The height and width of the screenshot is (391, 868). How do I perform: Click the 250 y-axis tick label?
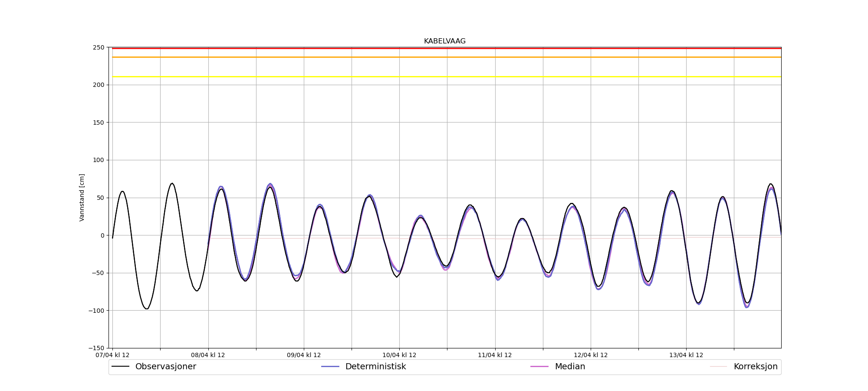coord(99,47)
